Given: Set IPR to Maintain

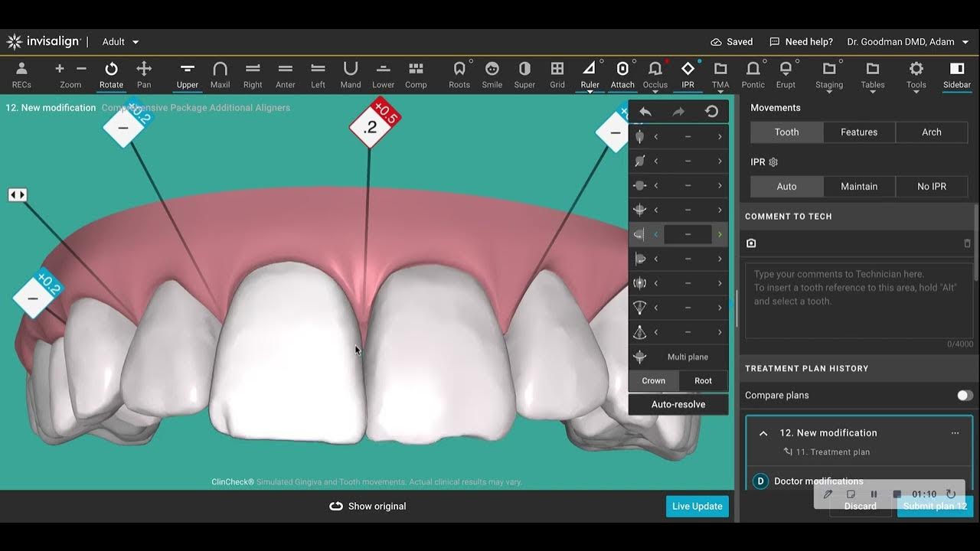Looking at the screenshot, I should tap(859, 187).
